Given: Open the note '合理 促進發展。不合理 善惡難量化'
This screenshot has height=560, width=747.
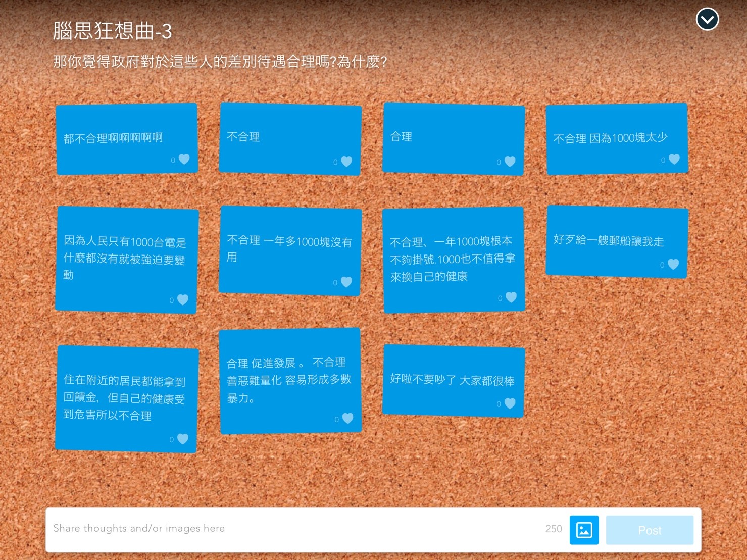Looking at the screenshot, I should coord(288,380).
